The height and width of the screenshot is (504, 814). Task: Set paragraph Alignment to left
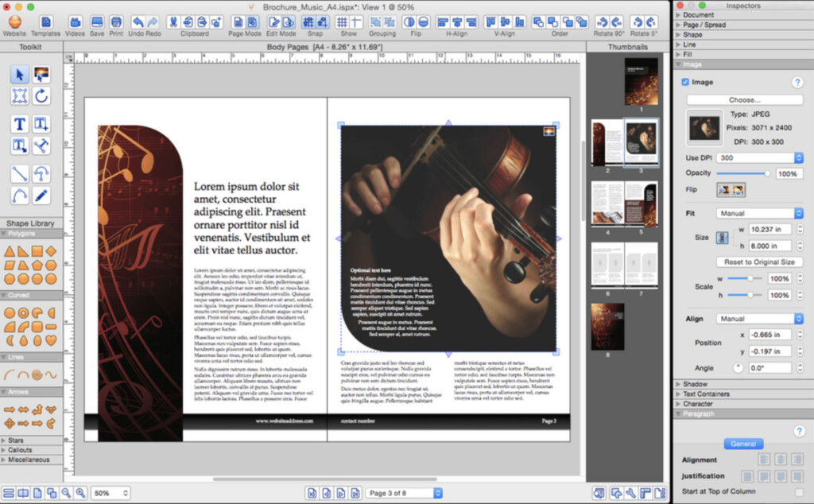point(764,459)
